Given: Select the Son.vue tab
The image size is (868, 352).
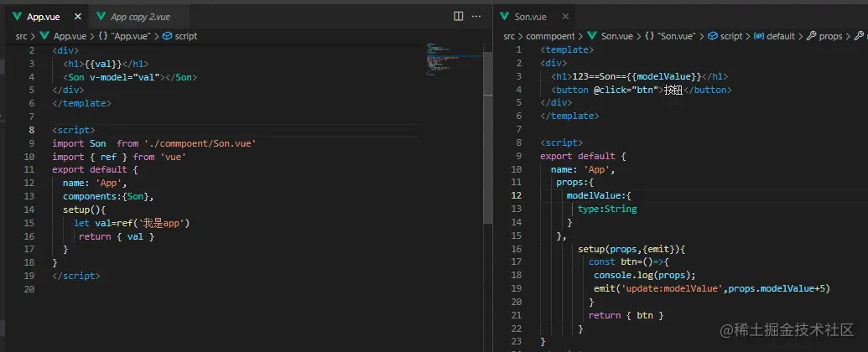Looking at the screenshot, I should coord(530,16).
